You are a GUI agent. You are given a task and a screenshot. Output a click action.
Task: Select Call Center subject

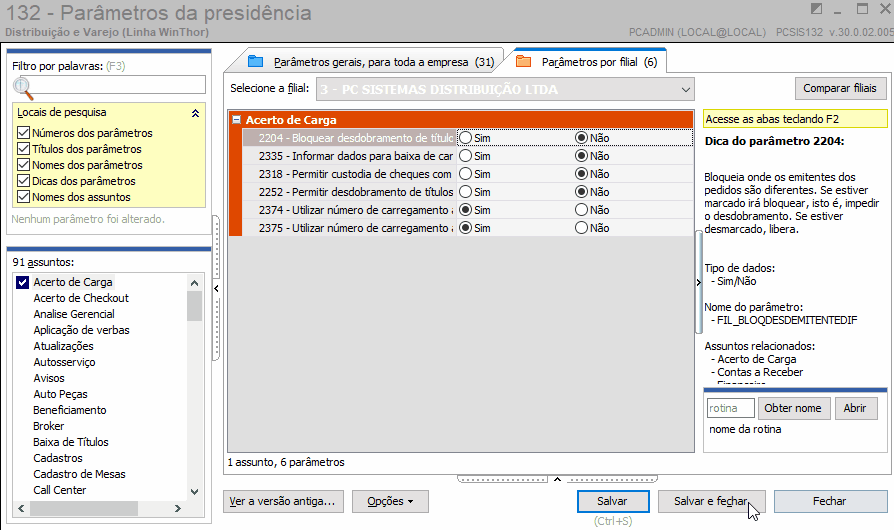(59, 490)
